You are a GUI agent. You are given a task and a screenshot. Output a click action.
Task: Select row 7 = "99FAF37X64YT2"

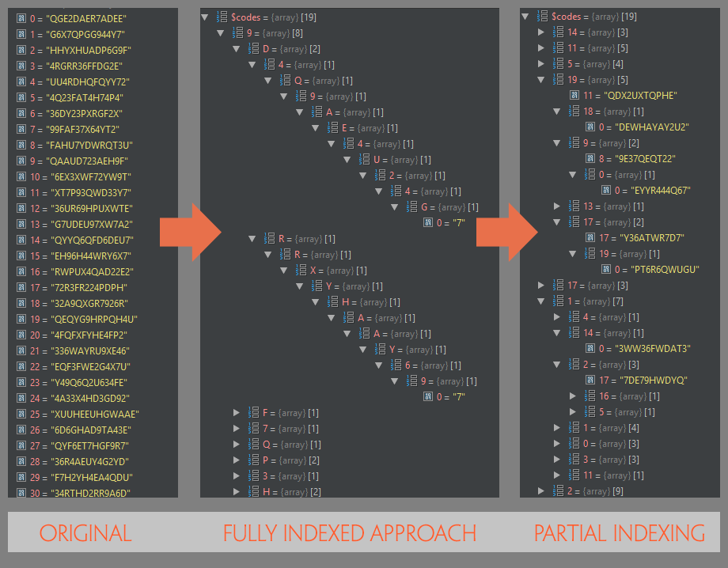point(93,129)
